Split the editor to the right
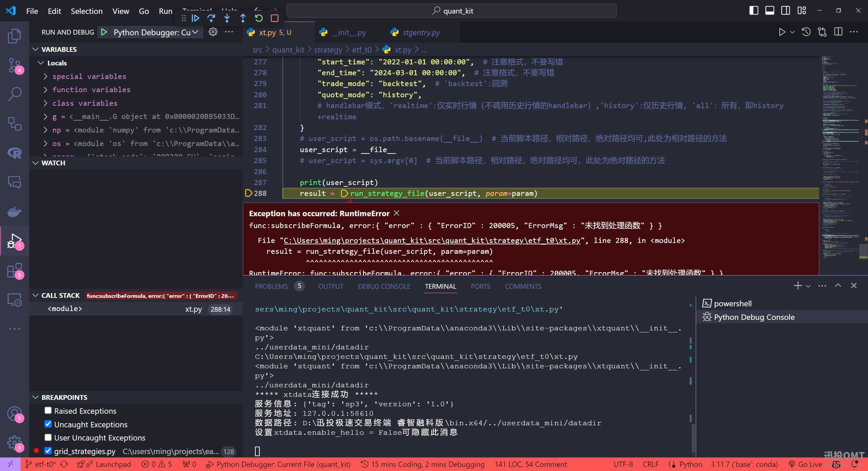Image resolution: width=868 pixels, height=471 pixels. pyautogui.click(x=838, y=32)
